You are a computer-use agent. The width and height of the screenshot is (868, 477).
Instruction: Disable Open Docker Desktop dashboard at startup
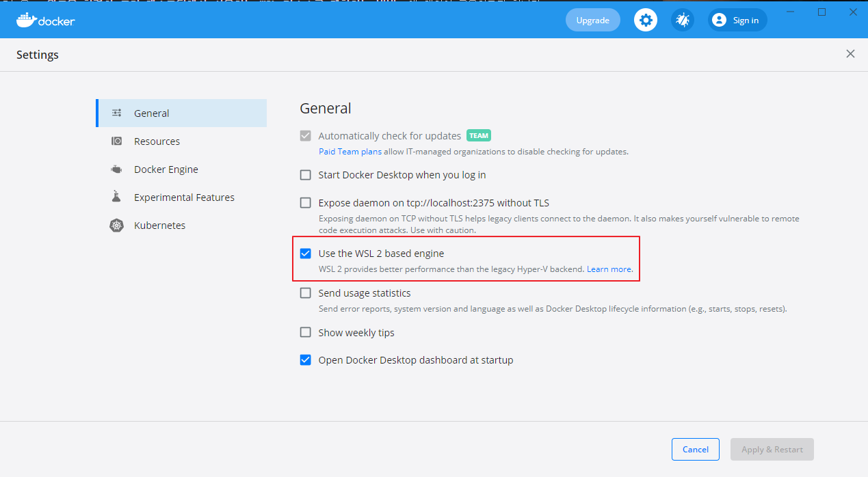tap(306, 360)
